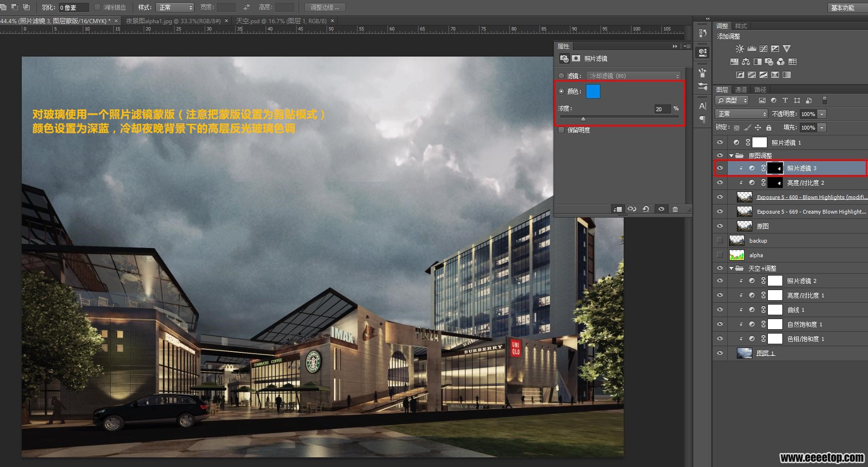
Task: Add a Photo Filter adjustment in Adjustments panel
Action: [769, 61]
